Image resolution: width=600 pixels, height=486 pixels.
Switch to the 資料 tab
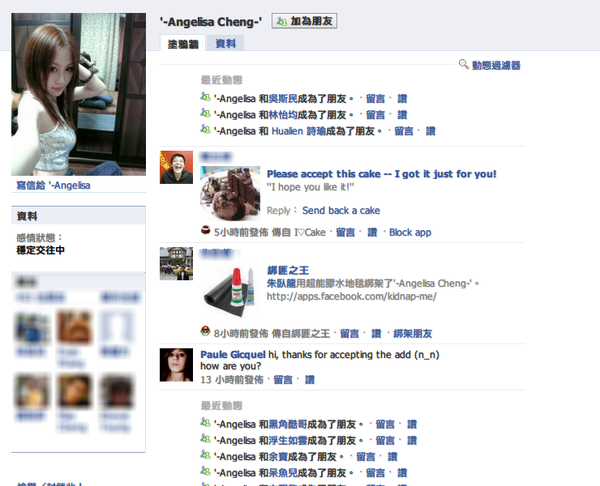click(225, 44)
